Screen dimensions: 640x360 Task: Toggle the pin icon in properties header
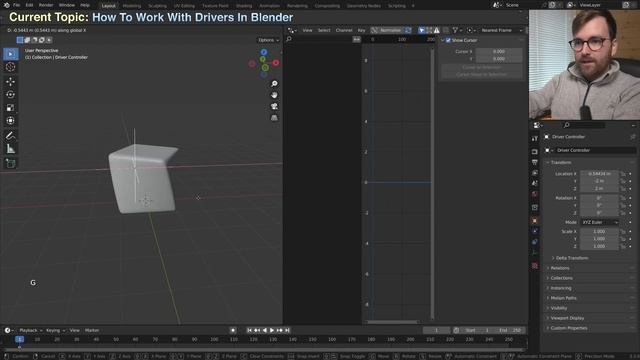(632, 137)
